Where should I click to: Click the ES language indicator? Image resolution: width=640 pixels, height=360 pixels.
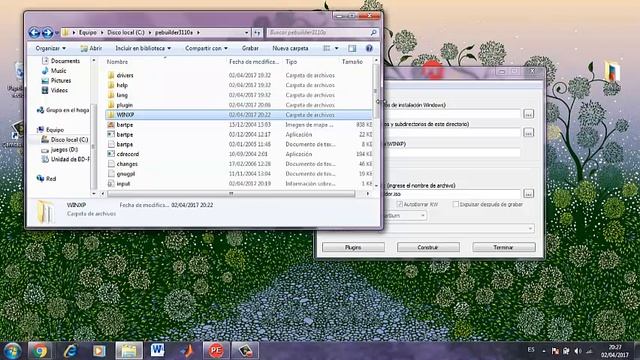tap(531, 350)
